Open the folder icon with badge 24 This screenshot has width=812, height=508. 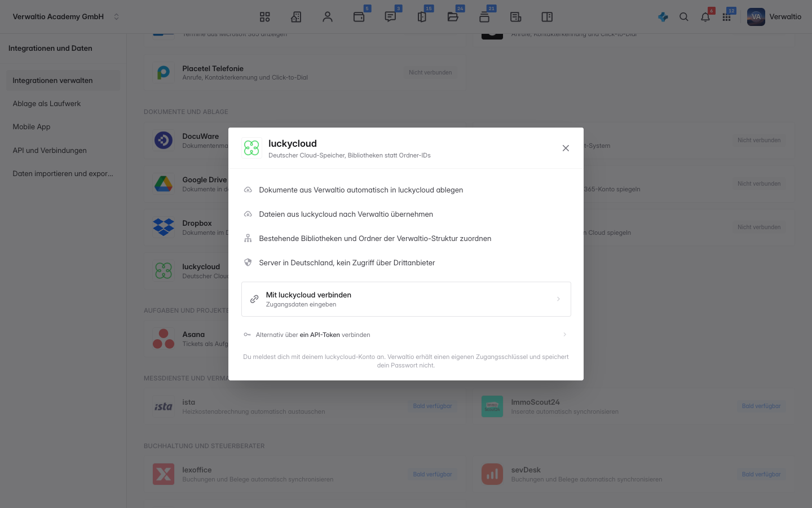(453, 17)
